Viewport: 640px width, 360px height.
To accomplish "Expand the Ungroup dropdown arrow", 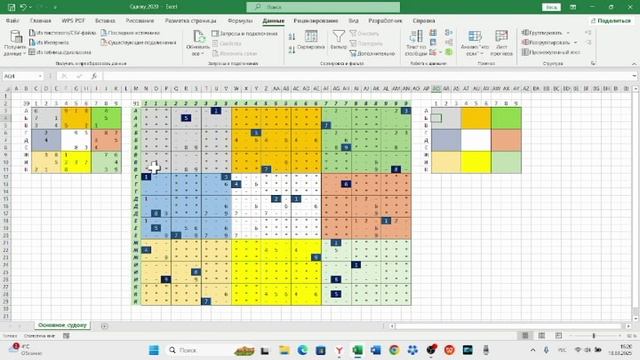I will coord(576,42).
